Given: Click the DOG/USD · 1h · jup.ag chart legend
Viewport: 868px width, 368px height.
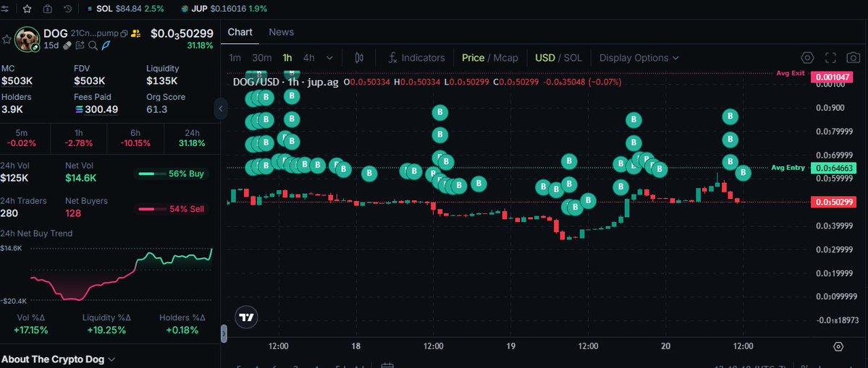Looking at the screenshot, I should tap(286, 82).
